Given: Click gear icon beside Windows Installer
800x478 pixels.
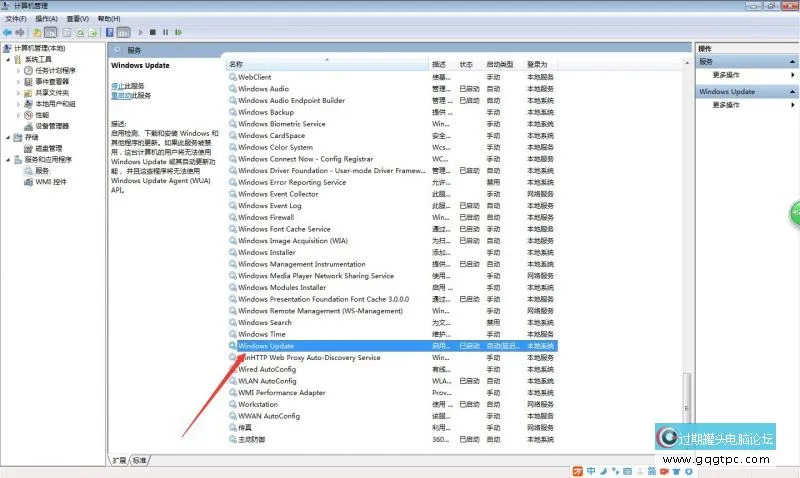Looking at the screenshot, I should pos(233,253).
